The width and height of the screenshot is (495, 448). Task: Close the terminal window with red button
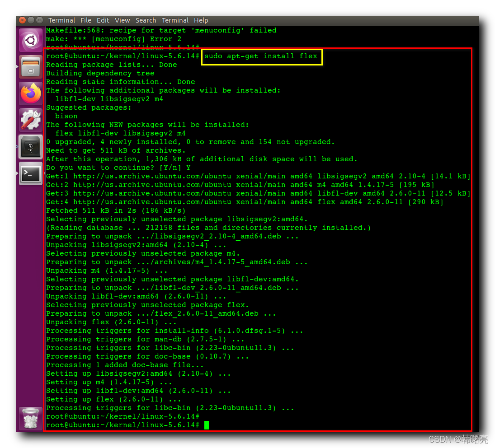pos(23,20)
